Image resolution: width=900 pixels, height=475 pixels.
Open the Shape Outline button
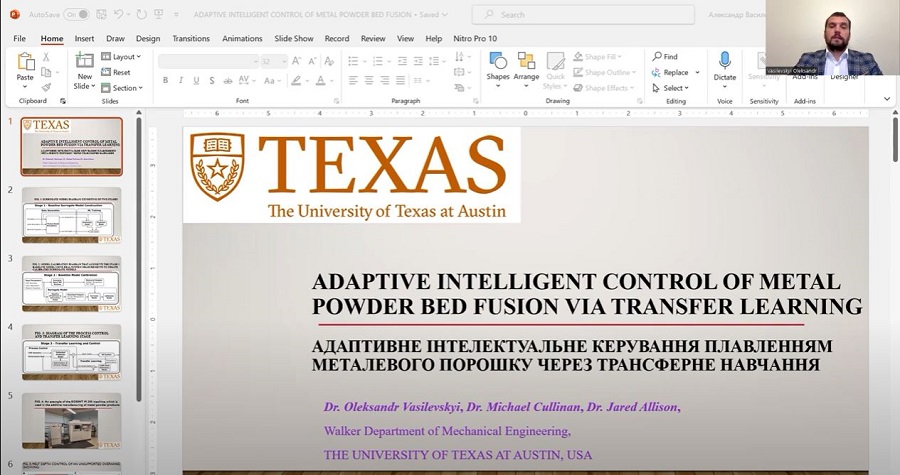click(x=605, y=72)
